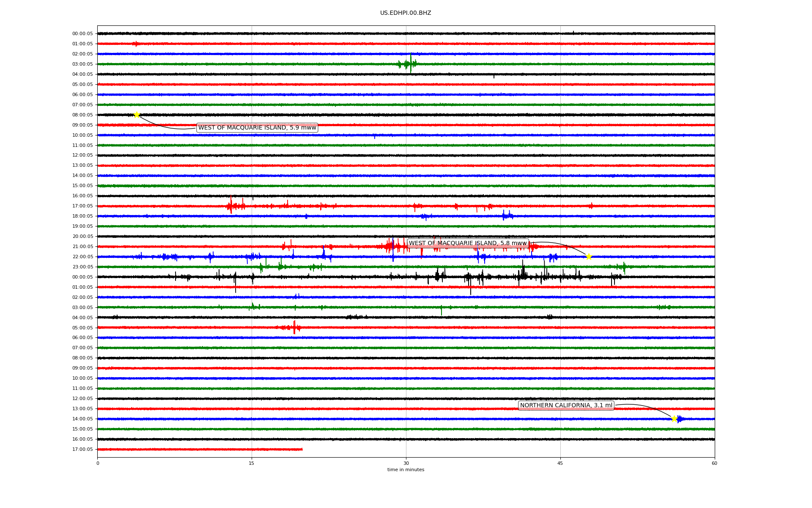Click yellow star near Northern California event
The image size is (812, 508).
(674, 419)
